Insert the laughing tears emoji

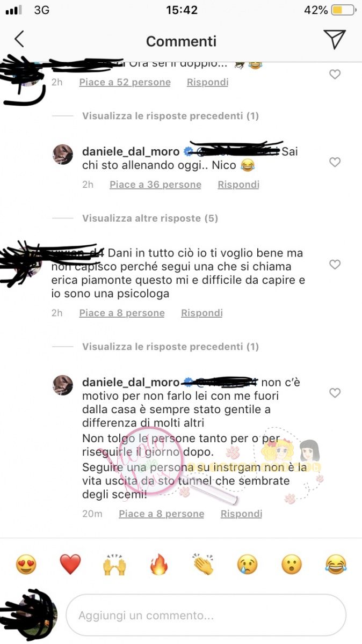coord(336,565)
